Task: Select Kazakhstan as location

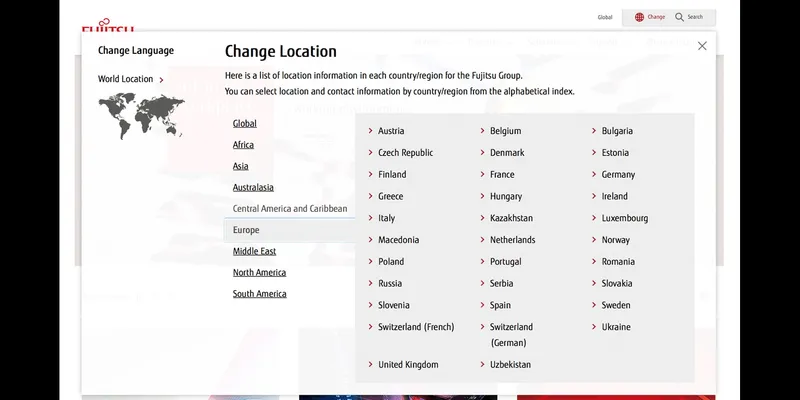Action: point(511,218)
